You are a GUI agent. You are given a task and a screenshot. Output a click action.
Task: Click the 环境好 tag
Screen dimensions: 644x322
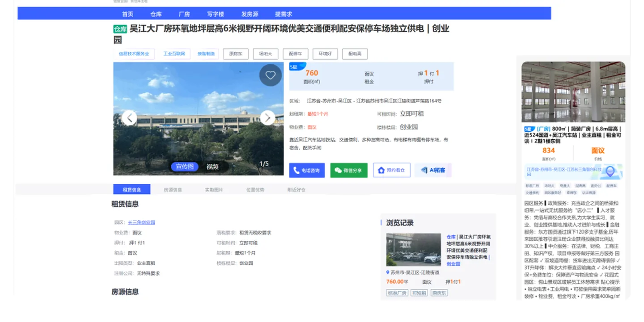[x=325, y=54]
